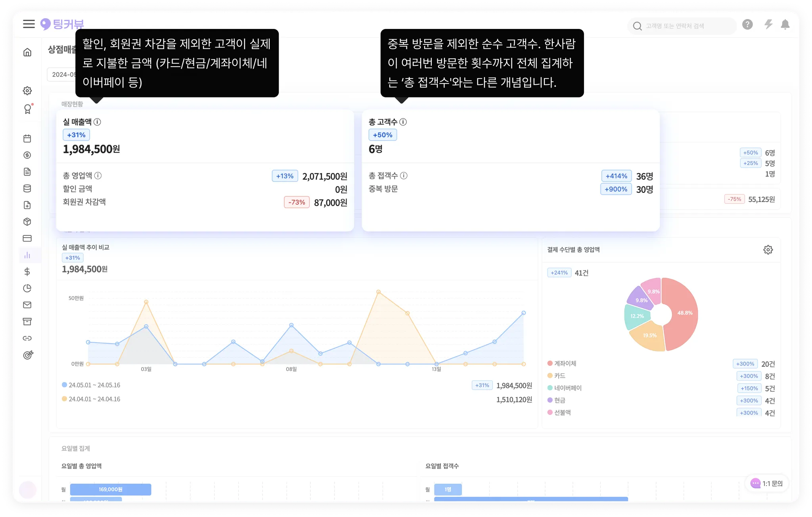Open the help question mark icon
Image resolution: width=812 pixels, height=517 pixels.
[747, 25]
